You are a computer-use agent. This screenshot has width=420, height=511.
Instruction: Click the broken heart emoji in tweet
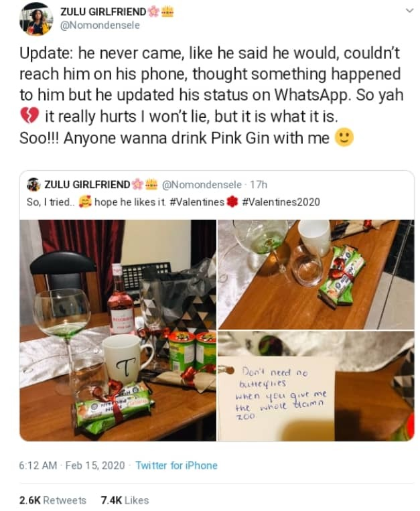29,116
